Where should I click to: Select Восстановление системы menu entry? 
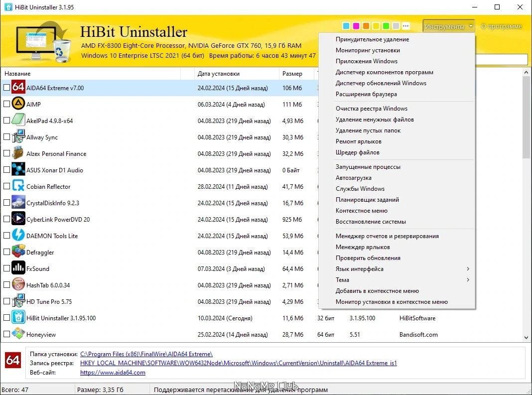(397, 222)
